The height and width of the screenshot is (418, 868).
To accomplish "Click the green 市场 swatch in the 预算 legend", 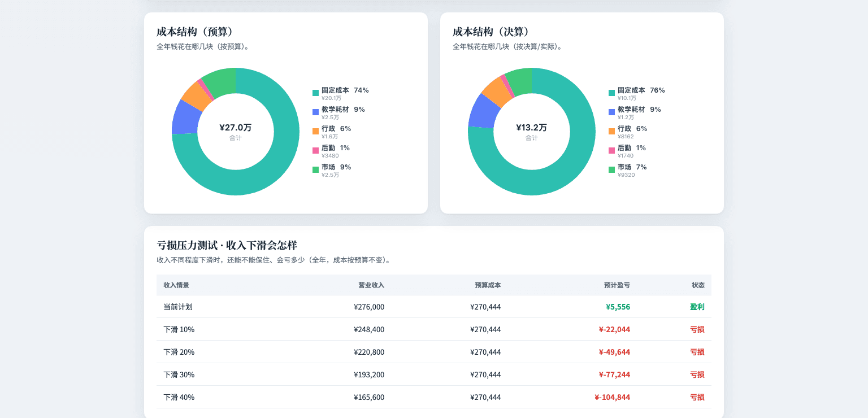I will [315, 169].
